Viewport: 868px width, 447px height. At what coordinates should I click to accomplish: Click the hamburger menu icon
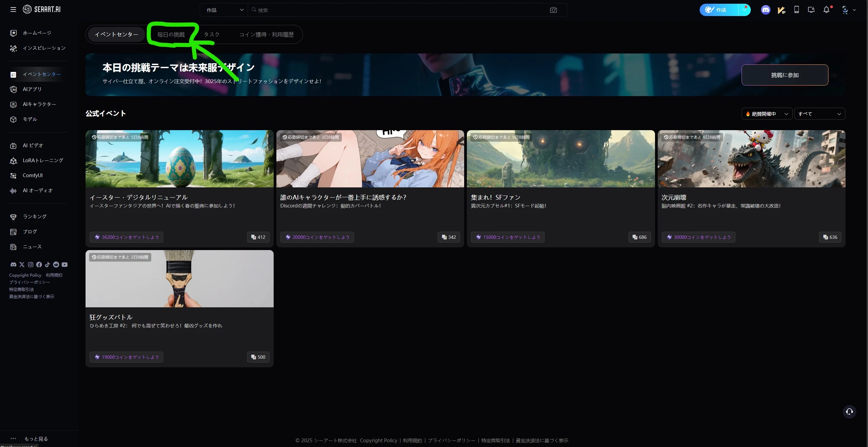click(x=13, y=10)
